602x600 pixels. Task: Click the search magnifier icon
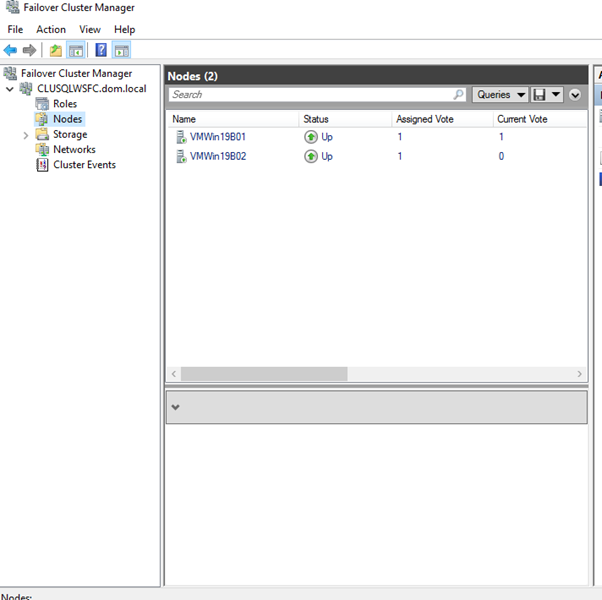(x=459, y=95)
